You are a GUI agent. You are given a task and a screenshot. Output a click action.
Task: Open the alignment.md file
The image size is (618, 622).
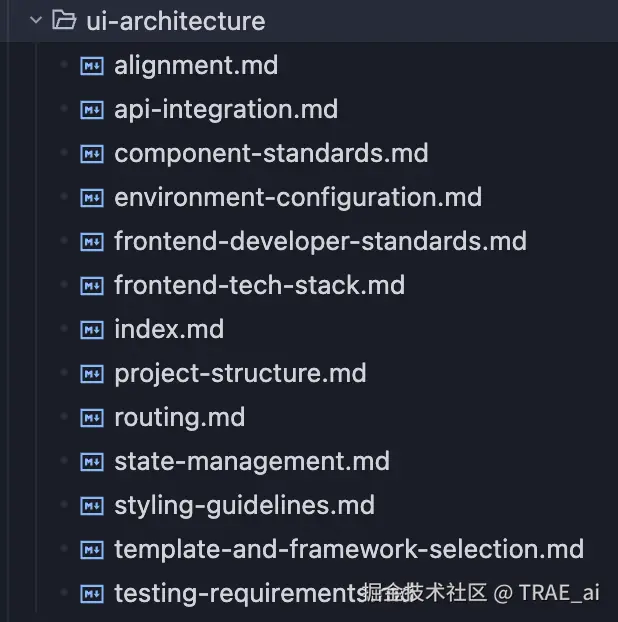pyautogui.click(x=196, y=66)
